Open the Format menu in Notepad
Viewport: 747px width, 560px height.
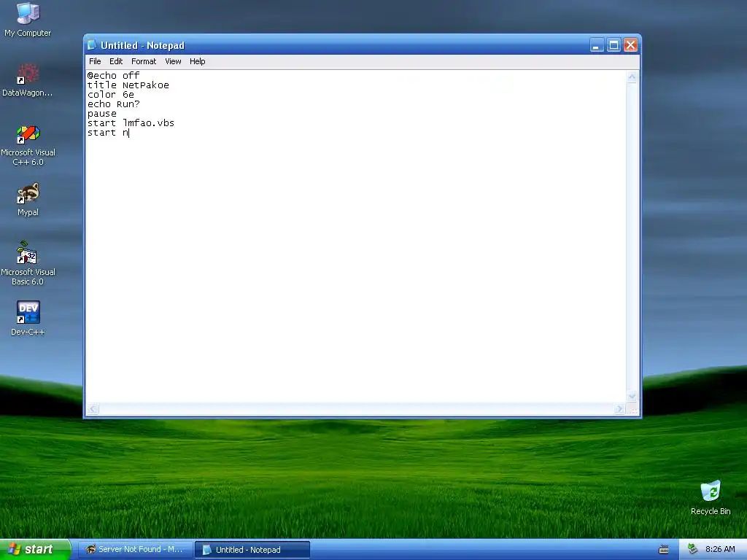[x=144, y=61]
